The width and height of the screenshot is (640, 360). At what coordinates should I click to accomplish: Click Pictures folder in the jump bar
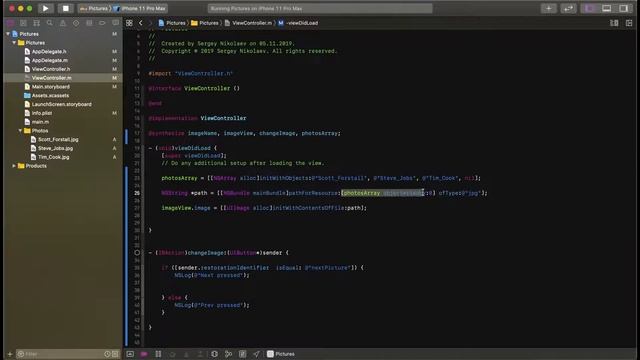point(205,23)
